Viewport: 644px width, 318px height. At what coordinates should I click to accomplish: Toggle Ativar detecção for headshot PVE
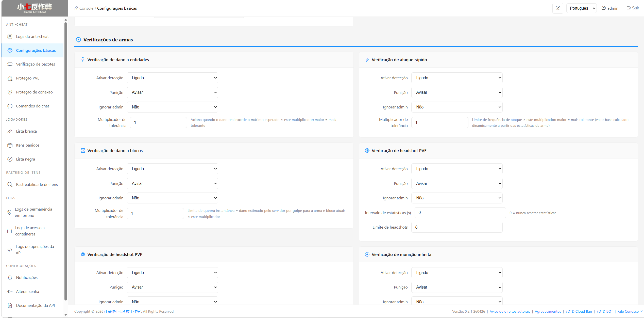456,169
